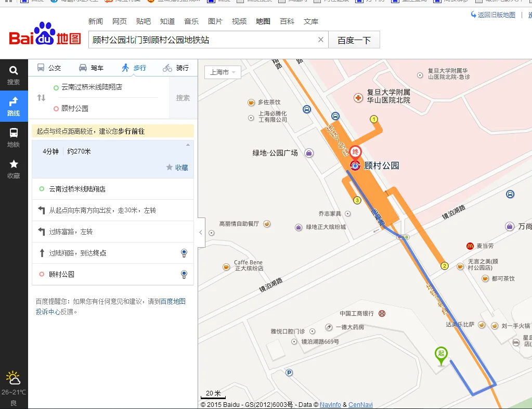Select 图片 in the top navigation menu

[x=214, y=21]
